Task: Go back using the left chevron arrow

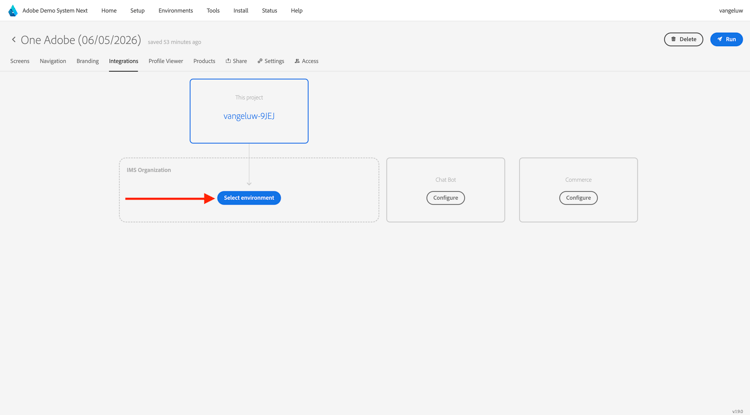Action: (x=13, y=40)
